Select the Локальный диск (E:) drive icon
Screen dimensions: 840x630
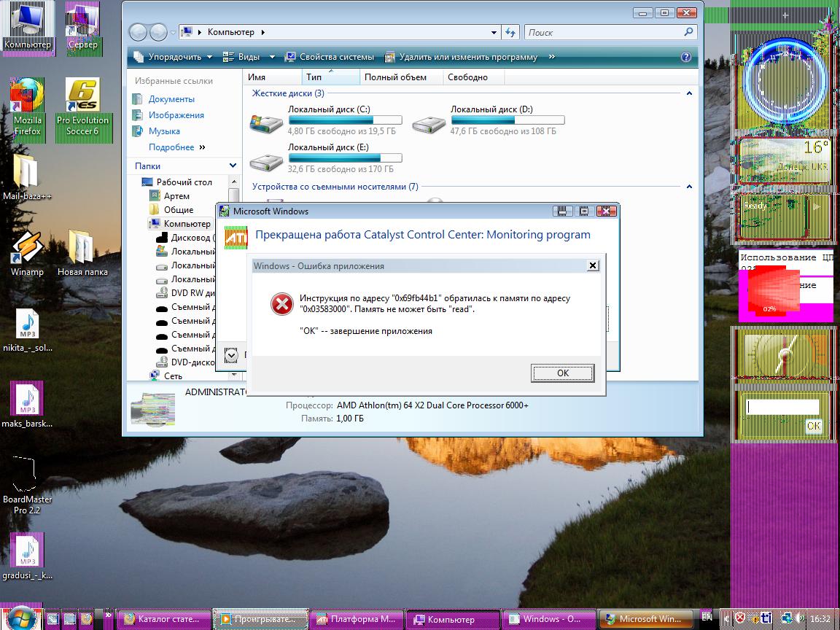pos(266,161)
